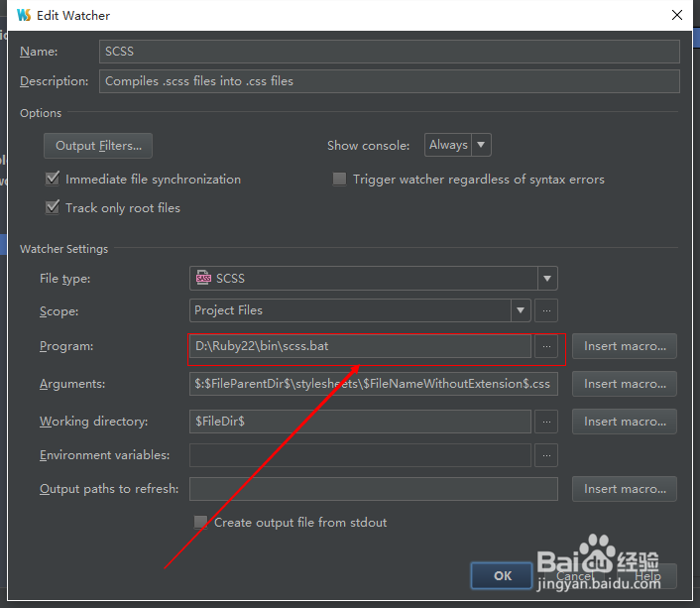This screenshot has width=700, height=608.
Task: Click the SASS file type icon
Action: tap(203, 278)
